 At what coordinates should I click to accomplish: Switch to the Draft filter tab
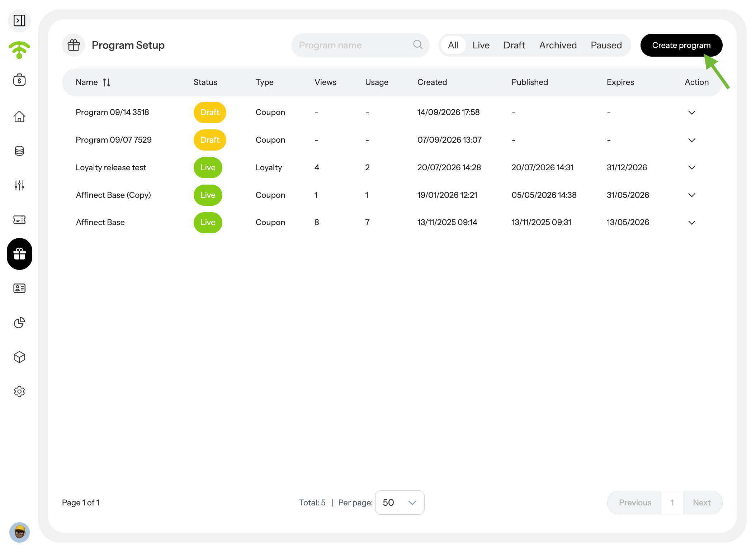coord(514,45)
